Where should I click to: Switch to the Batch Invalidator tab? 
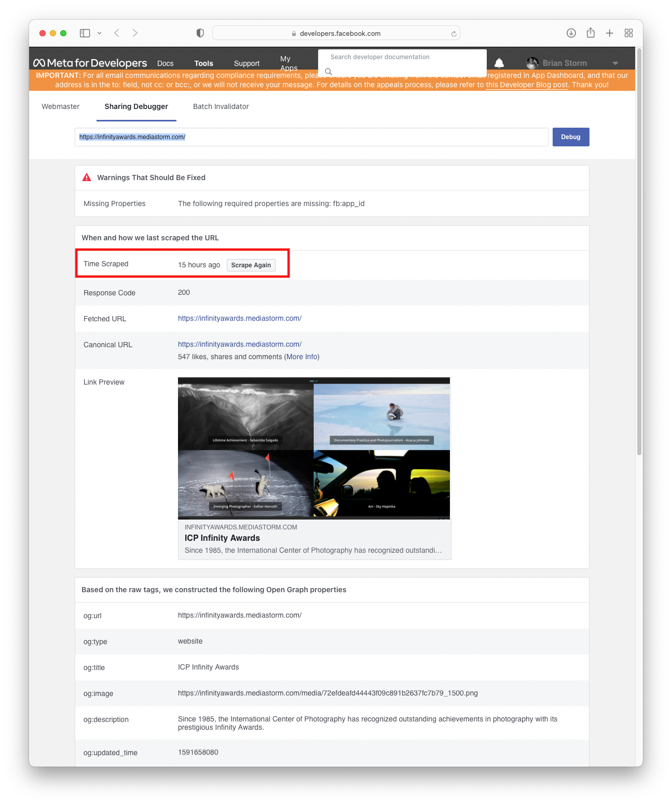(x=221, y=106)
